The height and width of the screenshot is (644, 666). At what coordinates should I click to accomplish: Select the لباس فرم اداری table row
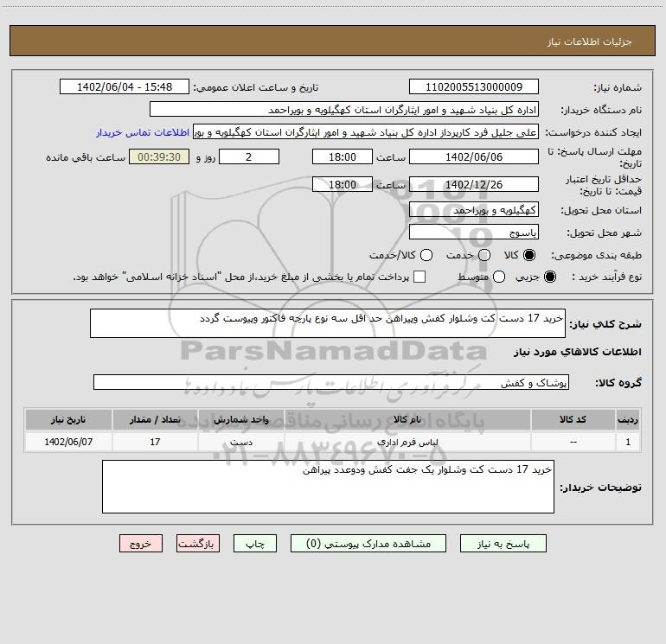tap(333, 442)
